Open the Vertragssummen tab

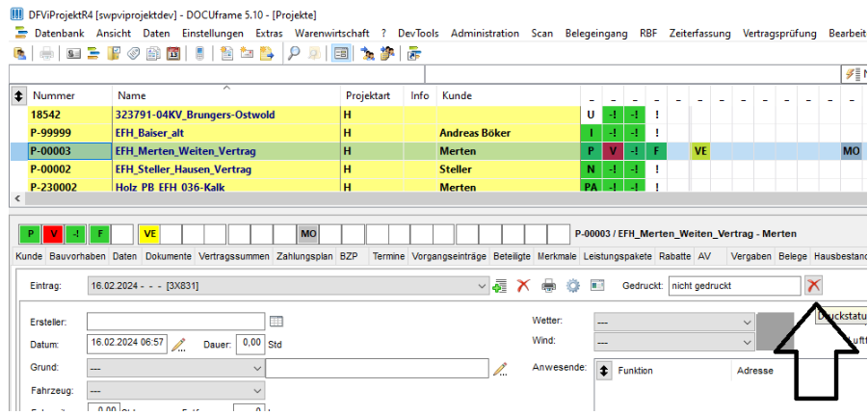click(233, 257)
